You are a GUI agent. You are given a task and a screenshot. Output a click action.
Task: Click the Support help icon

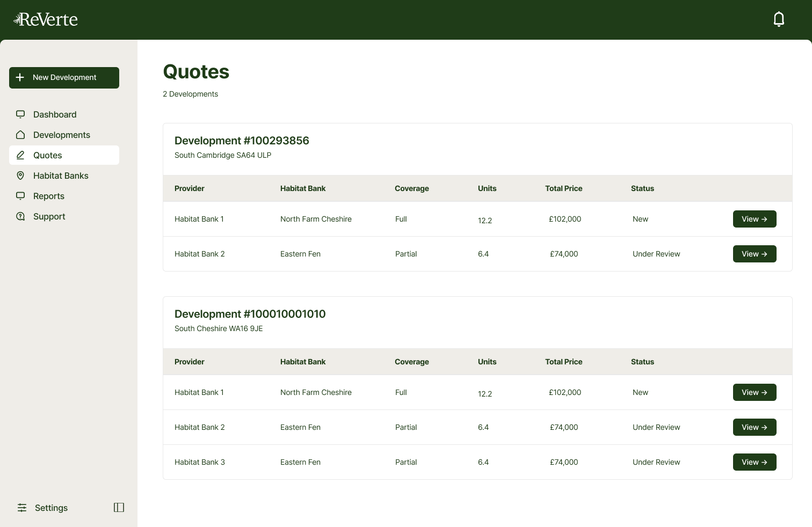(20, 216)
